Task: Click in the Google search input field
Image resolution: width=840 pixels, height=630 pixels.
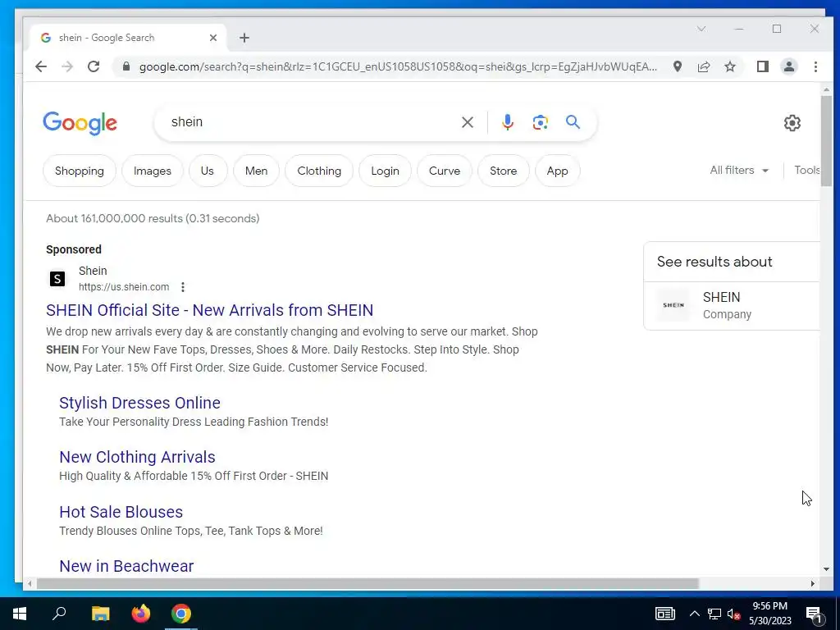Action: (x=311, y=122)
